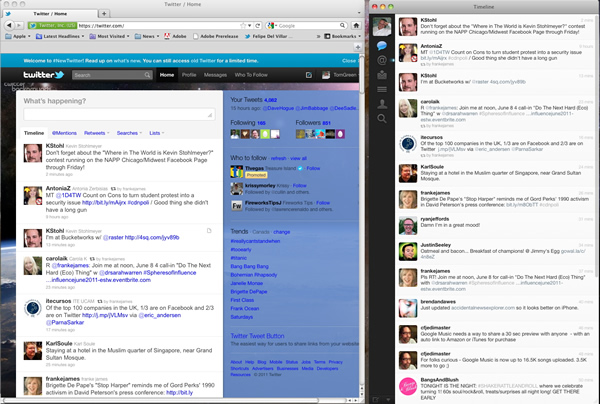This screenshot has width=600, height=404.
Task: Select the Profile nav item
Action: 189,75
